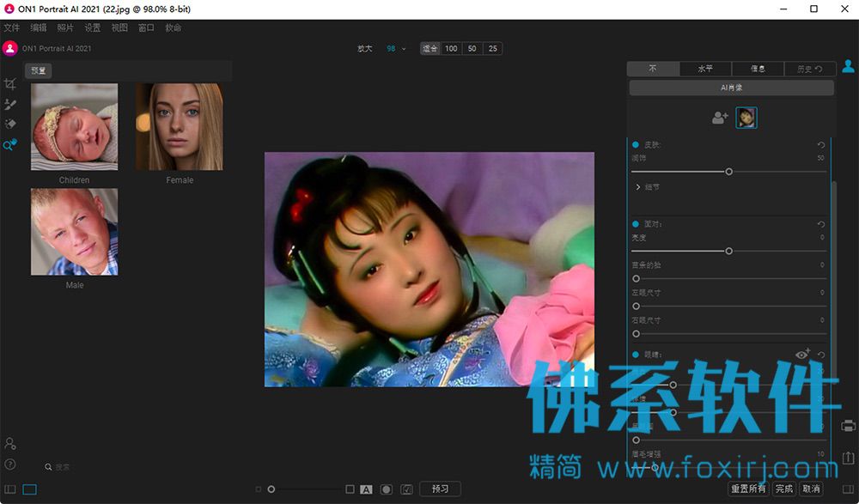The height and width of the screenshot is (504, 859).
Task: Set zoom to 25 percent
Action: pyautogui.click(x=492, y=49)
